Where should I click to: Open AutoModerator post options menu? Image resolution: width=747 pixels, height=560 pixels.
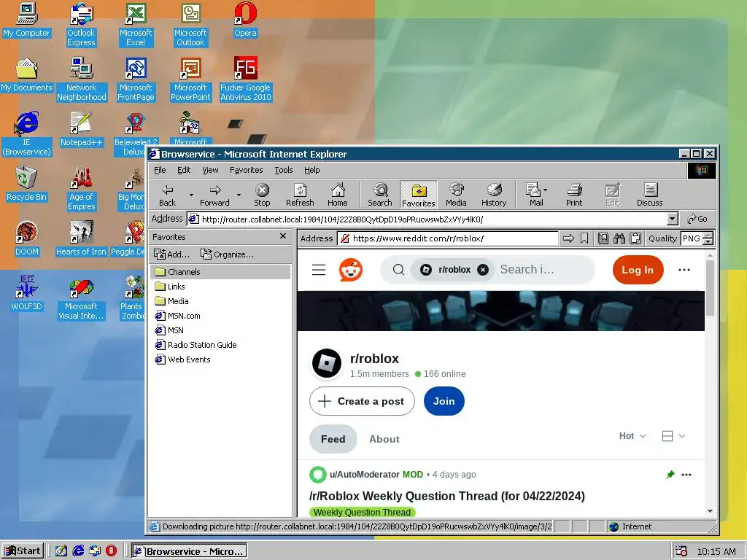(x=686, y=475)
